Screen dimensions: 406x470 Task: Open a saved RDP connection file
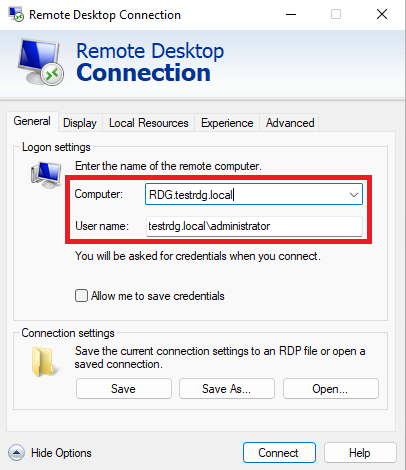pos(331,389)
